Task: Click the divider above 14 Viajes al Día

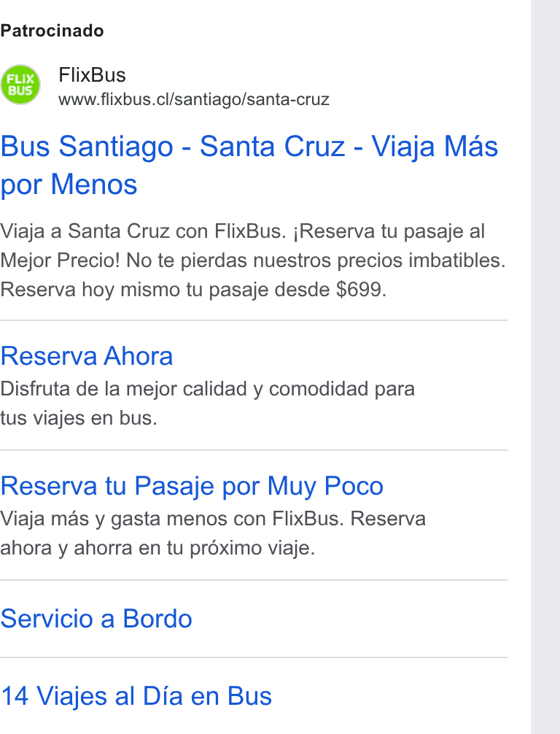Action: [254, 657]
